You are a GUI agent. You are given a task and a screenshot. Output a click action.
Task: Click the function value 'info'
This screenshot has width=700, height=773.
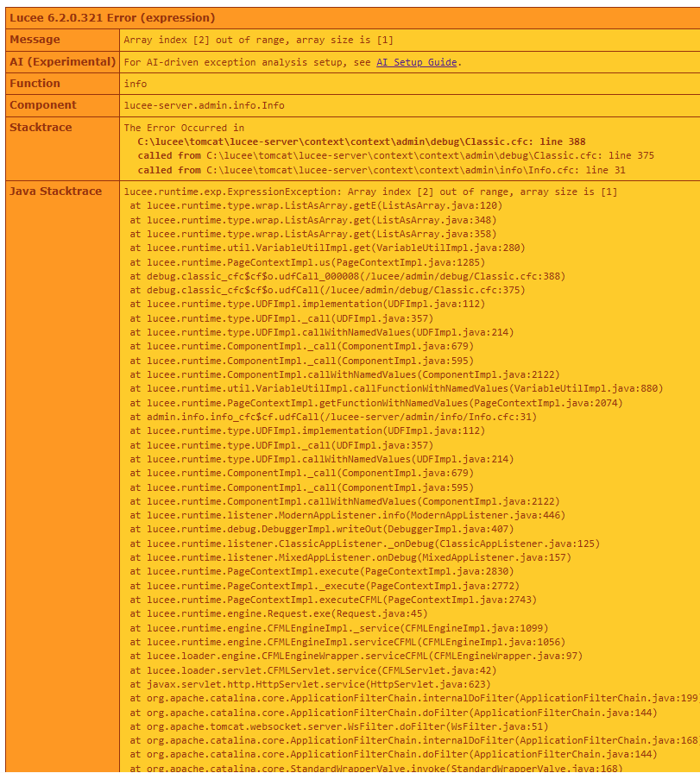click(136, 84)
